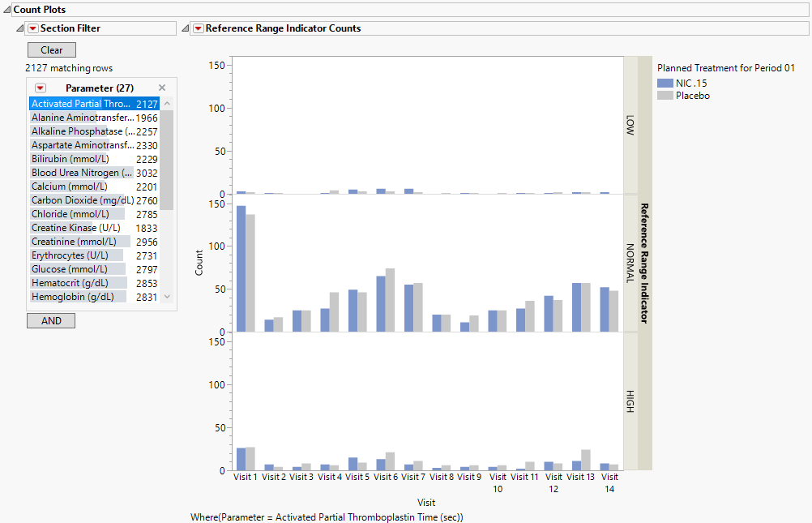
Task: Click the parameter list scrollbar thumb
Action: coord(167,160)
